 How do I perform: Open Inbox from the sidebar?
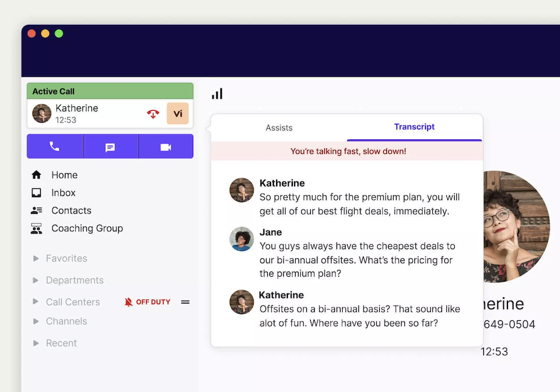(x=63, y=193)
